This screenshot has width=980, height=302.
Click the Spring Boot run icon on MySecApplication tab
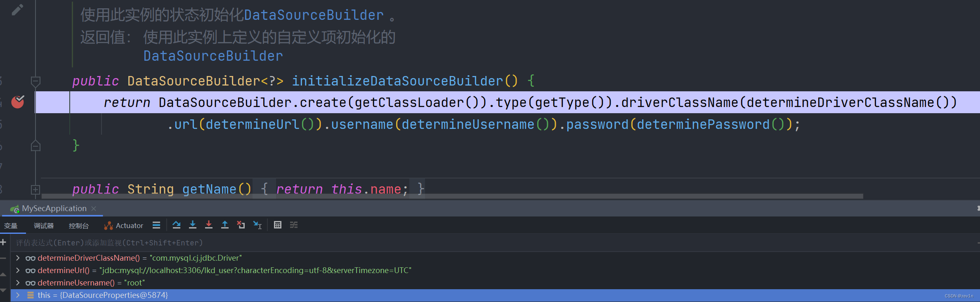coord(15,209)
